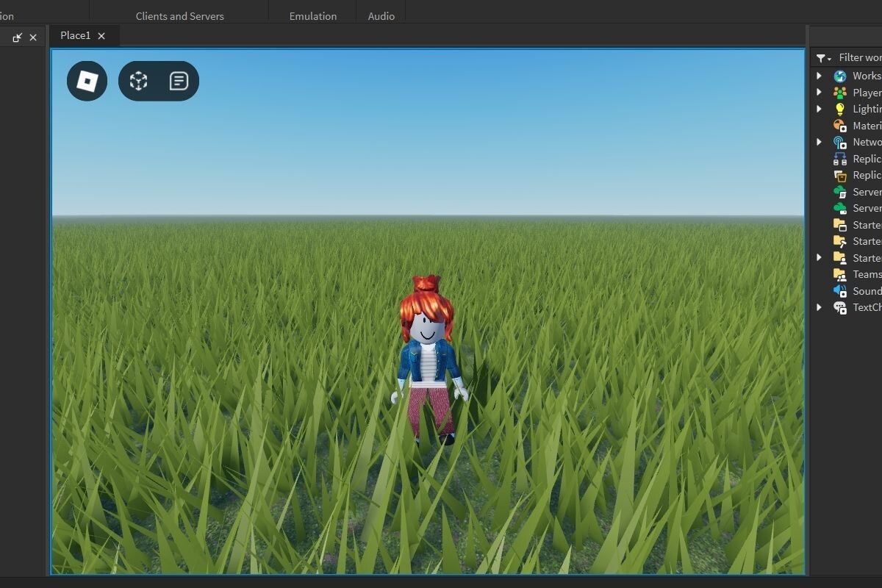This screenshot has height=588, width=882.
Task: Click the ServerStorage cloud-storage icon
Action: pos(840,208)
